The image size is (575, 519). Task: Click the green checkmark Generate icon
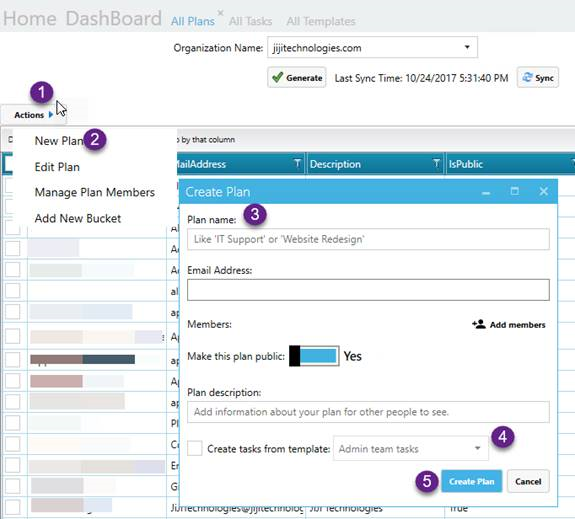[278, 77]
